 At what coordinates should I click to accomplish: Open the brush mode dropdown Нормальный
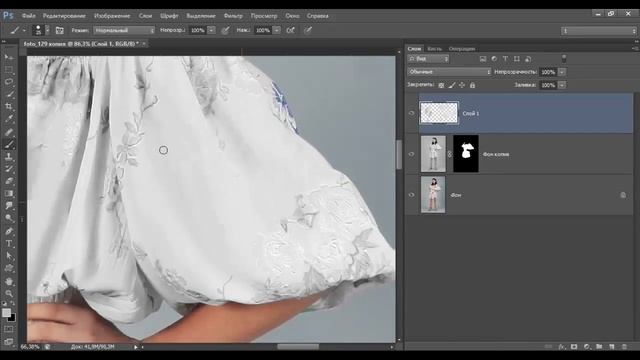tap(124, 30)
